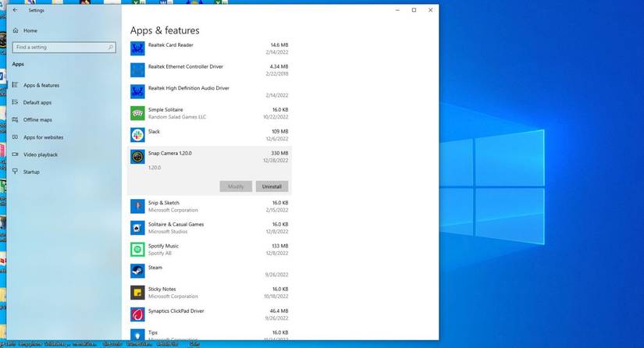Click the Synaptics ClickPad Driver icon

click(x=137, y=314)
